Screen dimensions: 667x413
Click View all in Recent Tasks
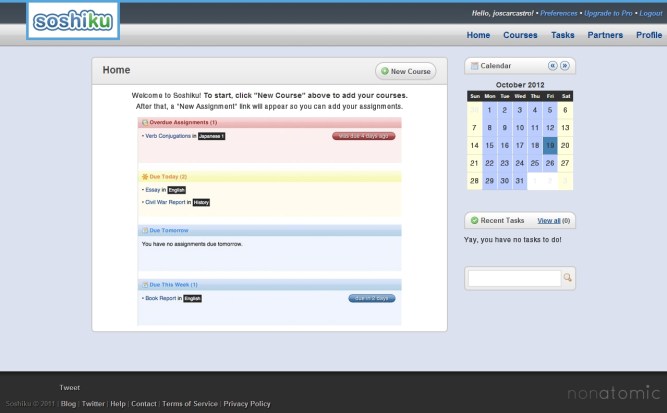point(548,220)
